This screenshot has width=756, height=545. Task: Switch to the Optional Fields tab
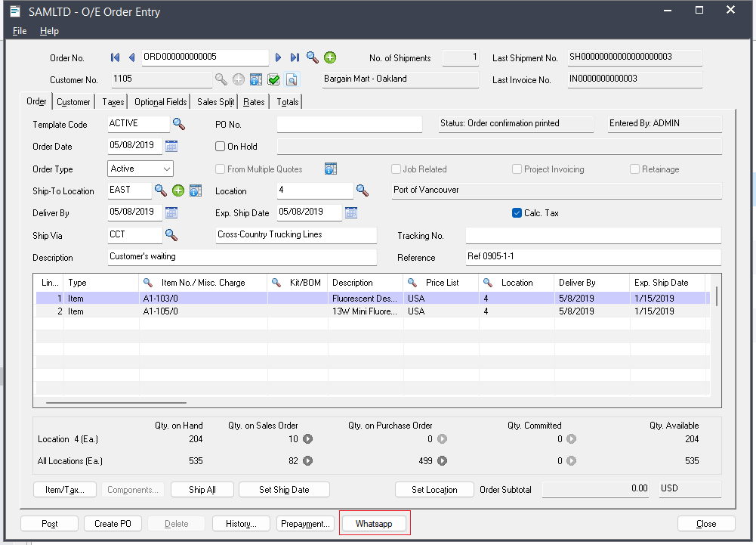tap(160, 102)
